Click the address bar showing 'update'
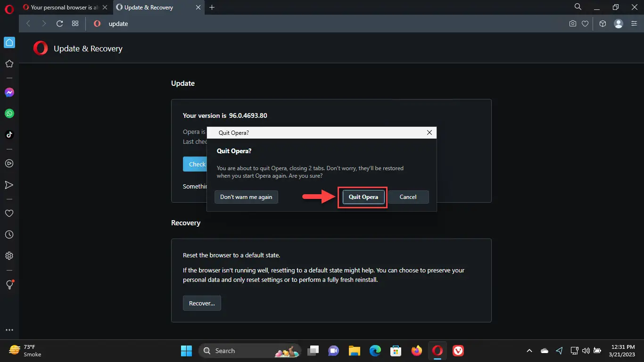644x362 pixels. point(325,24)
